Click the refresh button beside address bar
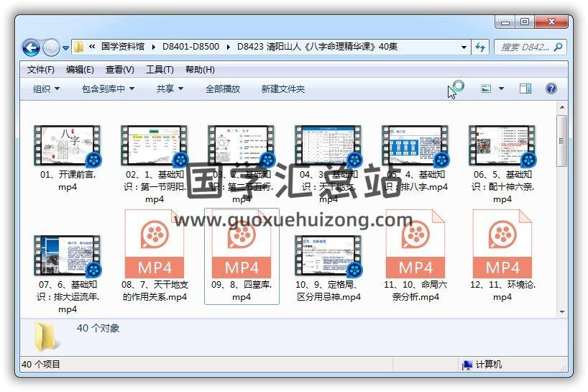The width and height of the screenshot is (588, 392). pos(480,47)
